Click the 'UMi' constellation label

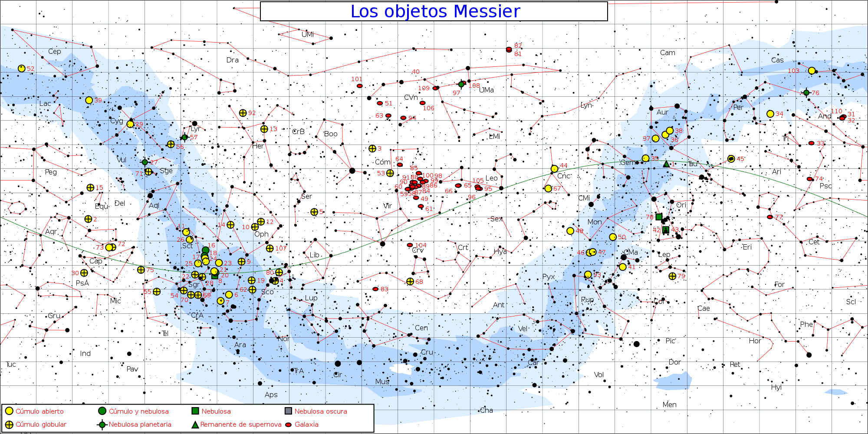point(308,34)
